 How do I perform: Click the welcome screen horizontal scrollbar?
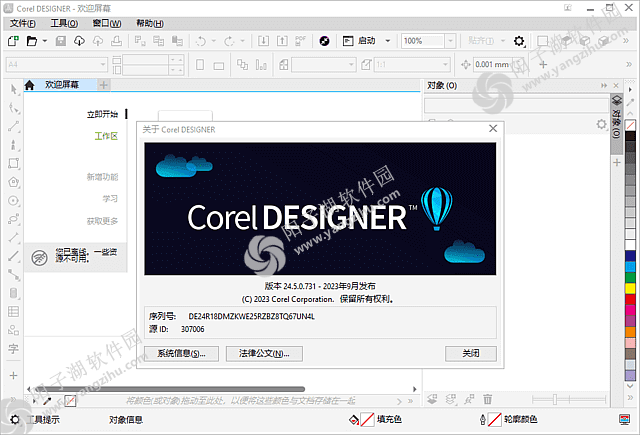pyautogui.click(x=168, y=389)
